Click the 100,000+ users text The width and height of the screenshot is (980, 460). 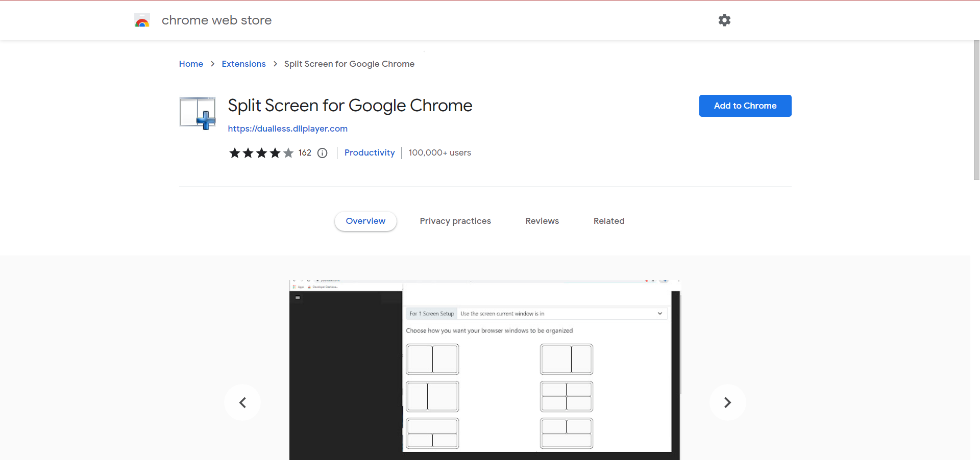[x=440, y=152]
